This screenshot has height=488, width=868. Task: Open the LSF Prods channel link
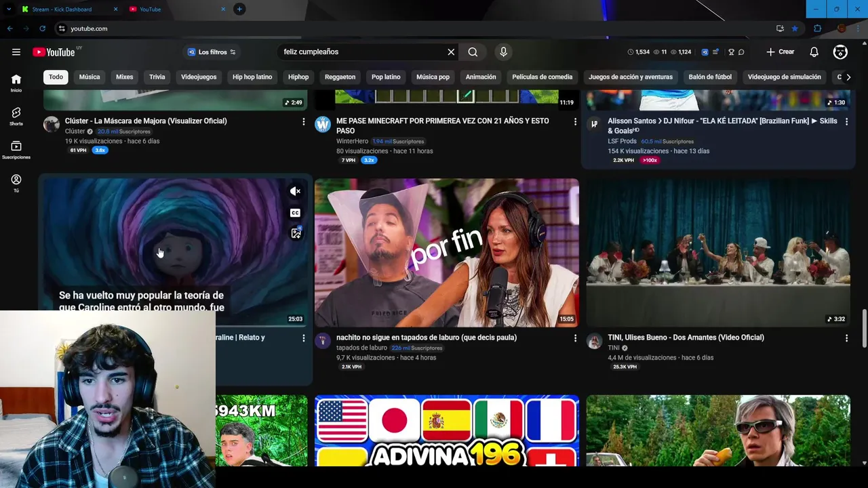point(622,141)
